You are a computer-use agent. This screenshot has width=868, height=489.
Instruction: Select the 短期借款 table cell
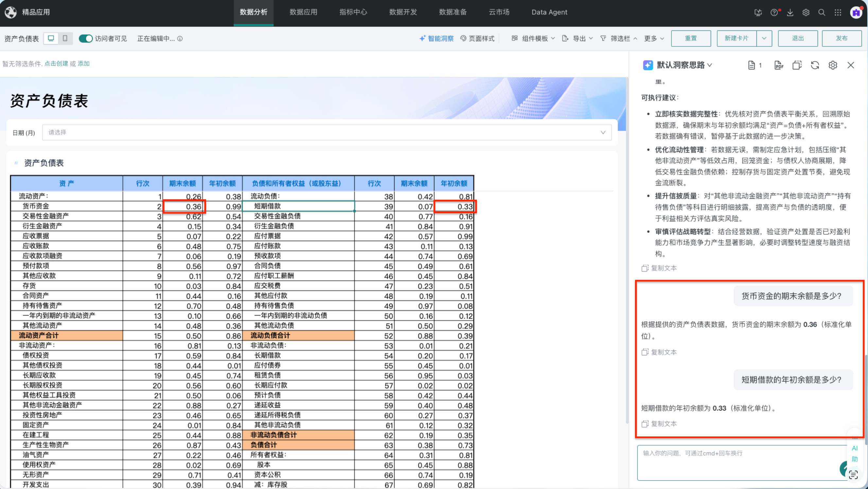coord(298,206)
